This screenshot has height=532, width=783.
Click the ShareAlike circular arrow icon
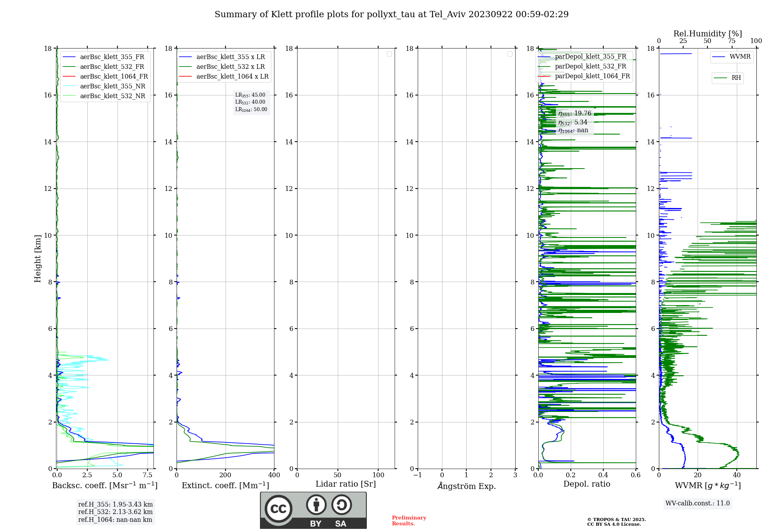coord(341,505)
